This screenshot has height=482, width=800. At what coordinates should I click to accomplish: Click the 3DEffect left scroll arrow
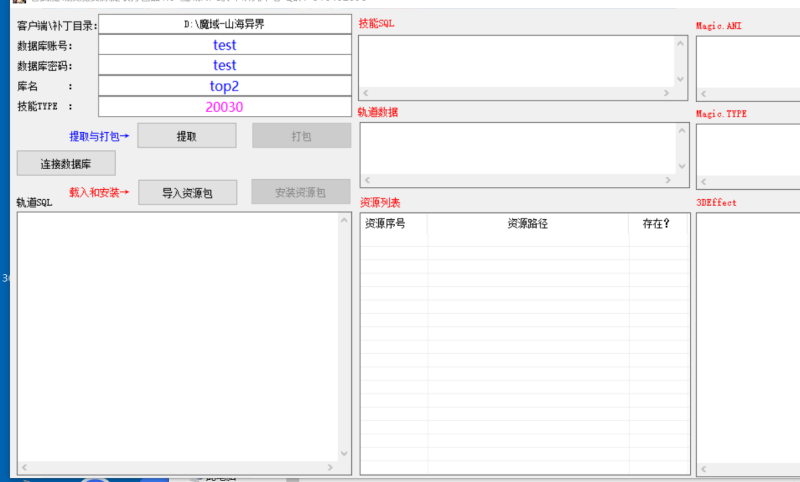704,469
